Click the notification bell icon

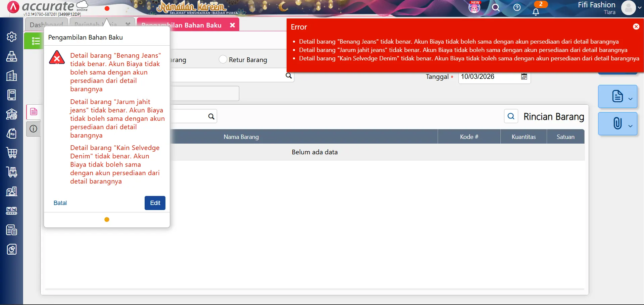point(536,12)
